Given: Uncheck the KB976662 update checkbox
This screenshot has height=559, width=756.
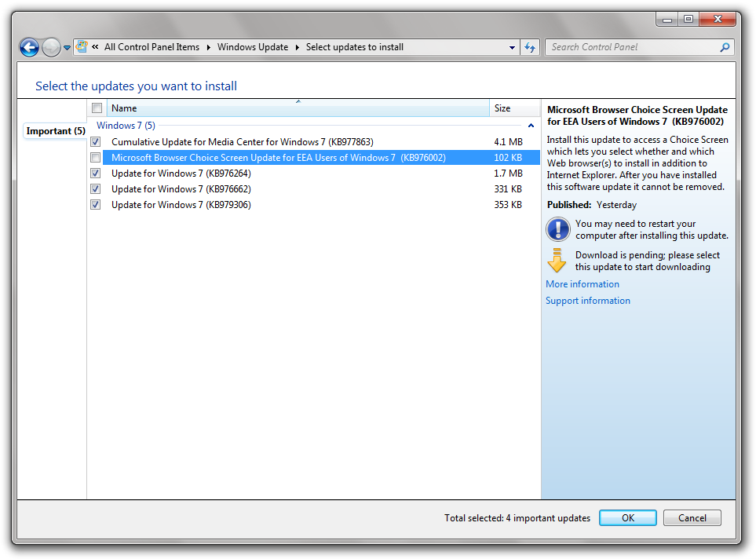Looking at the screenshot, I should click(96, 189).
